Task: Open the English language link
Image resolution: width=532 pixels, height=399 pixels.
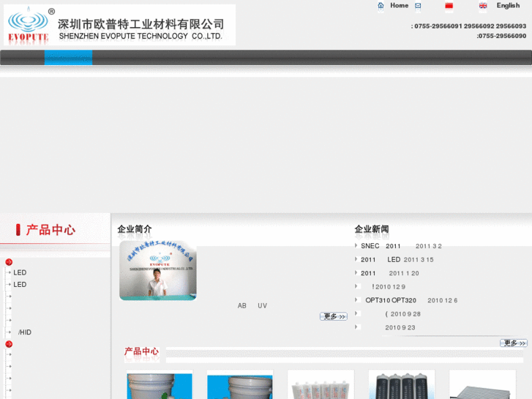Action: (508, 6)
